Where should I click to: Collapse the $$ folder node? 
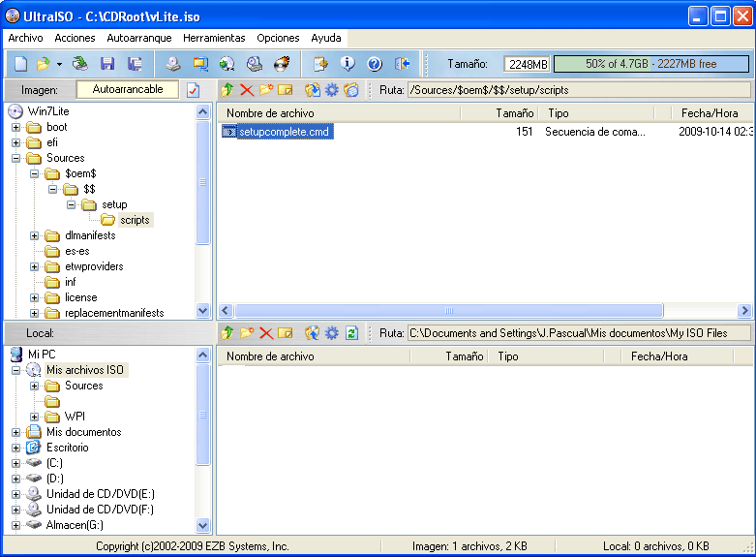point(52,189)
